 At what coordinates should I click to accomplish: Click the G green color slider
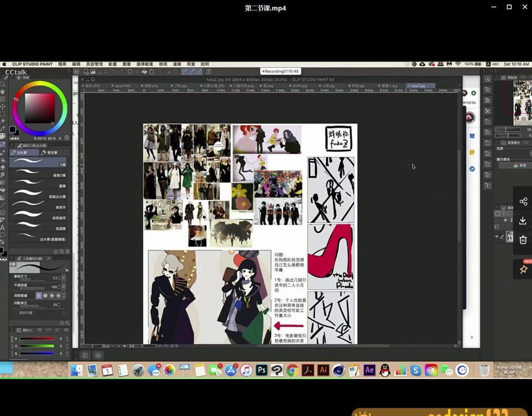pyautogui.click(x=37, y=346)
